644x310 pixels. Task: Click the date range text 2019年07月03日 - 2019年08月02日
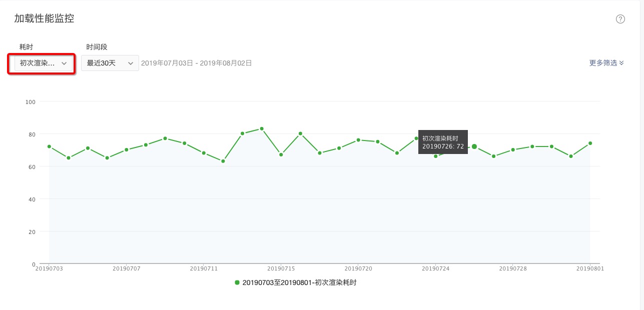(x=197, y=63)
